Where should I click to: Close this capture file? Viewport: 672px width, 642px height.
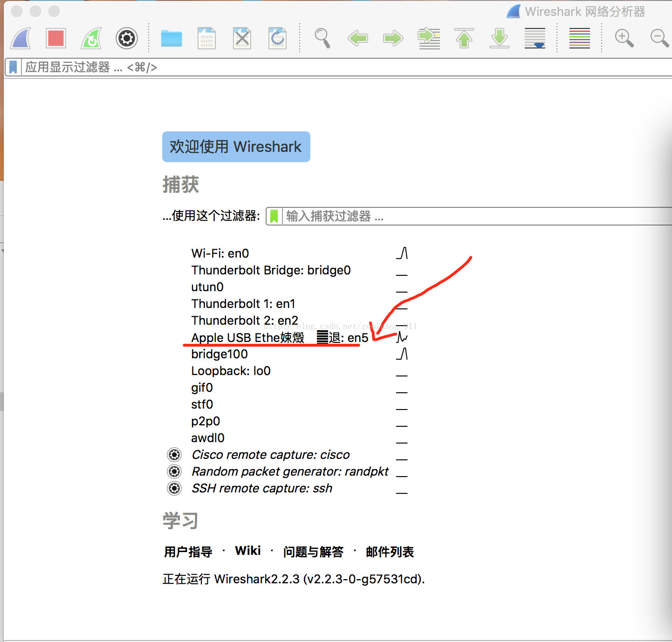(x=242, y=38)
